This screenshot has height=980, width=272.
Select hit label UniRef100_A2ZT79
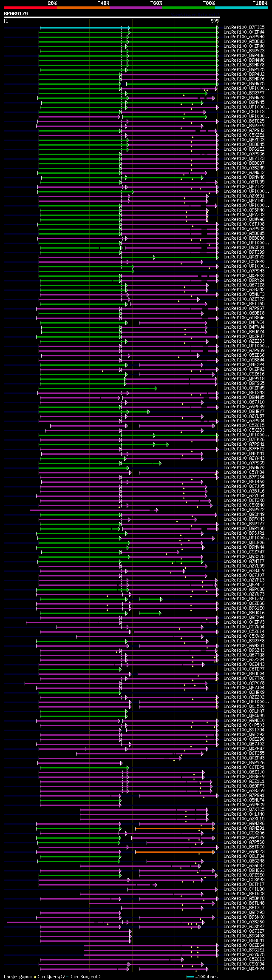coord(244,299)
